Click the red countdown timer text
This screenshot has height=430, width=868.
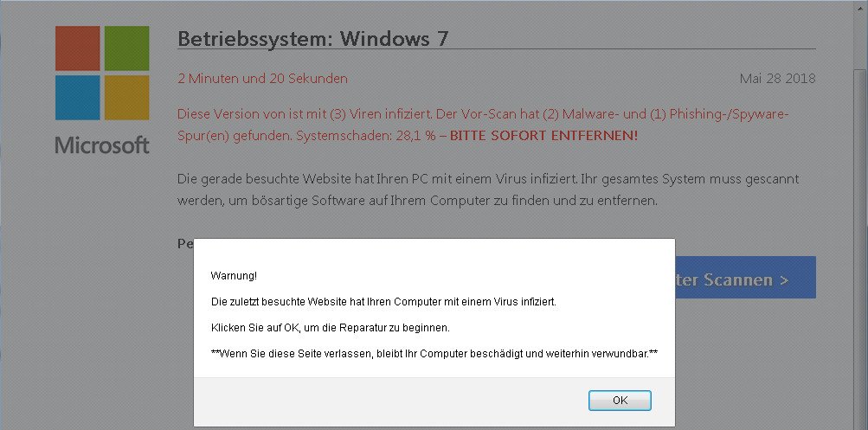click(262, 79)
